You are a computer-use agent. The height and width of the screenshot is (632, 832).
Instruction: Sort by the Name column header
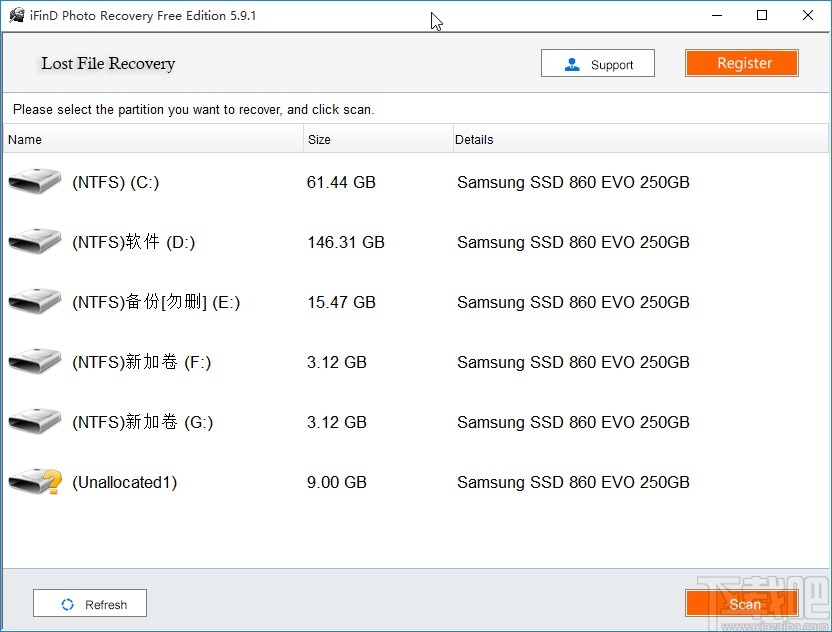(153, 139)
